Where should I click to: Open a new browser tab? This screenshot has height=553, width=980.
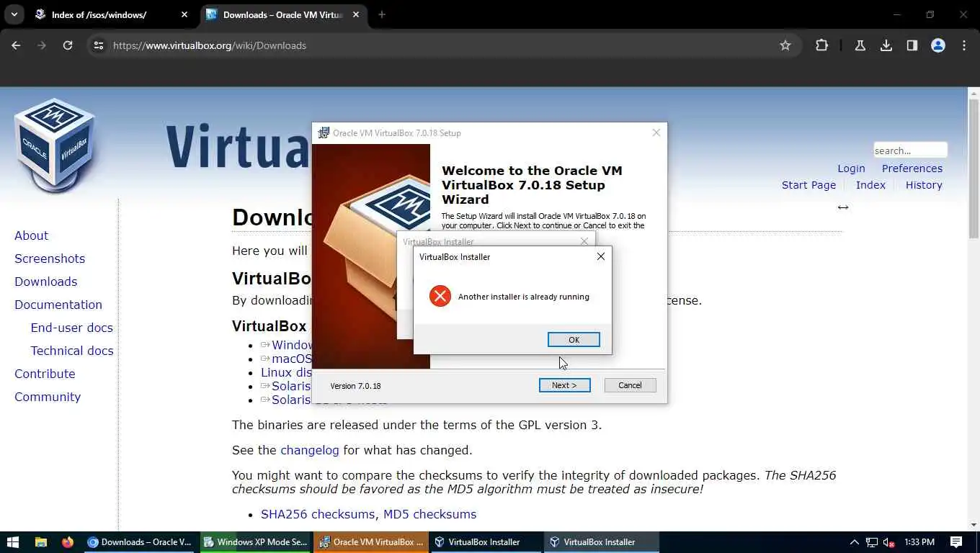coord(382,14)
